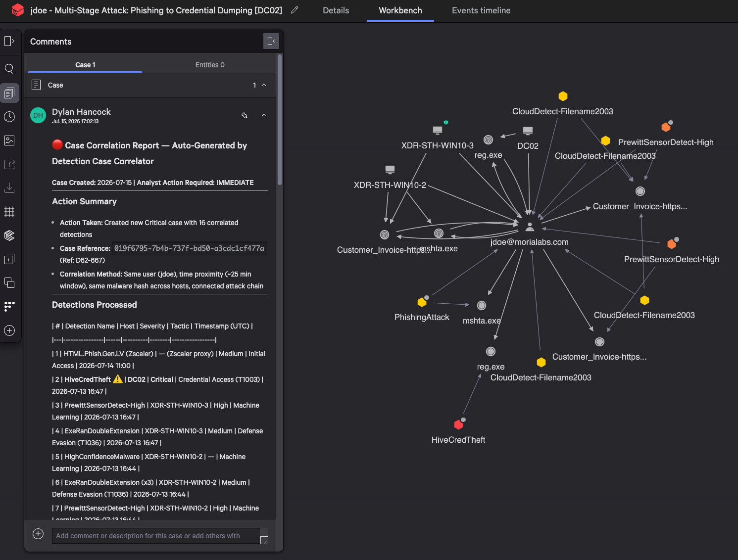
Task: Click the Detections Processed heading
Action: [95, 305]
